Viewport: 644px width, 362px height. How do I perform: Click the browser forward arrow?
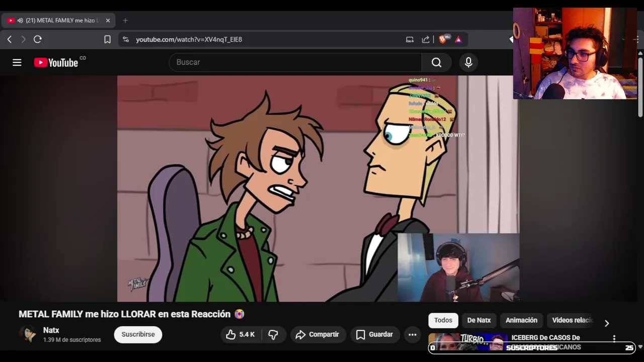[x=23, y=39]
